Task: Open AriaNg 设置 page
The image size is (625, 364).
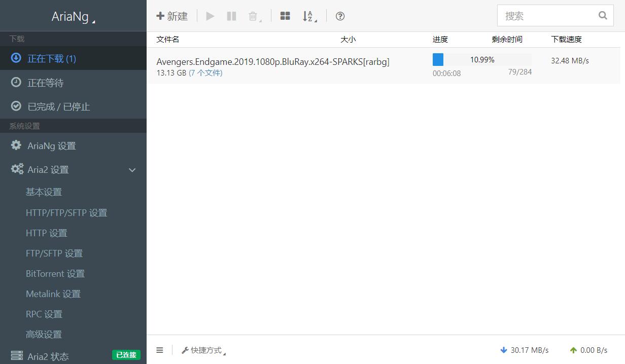Action: (73, 145)
